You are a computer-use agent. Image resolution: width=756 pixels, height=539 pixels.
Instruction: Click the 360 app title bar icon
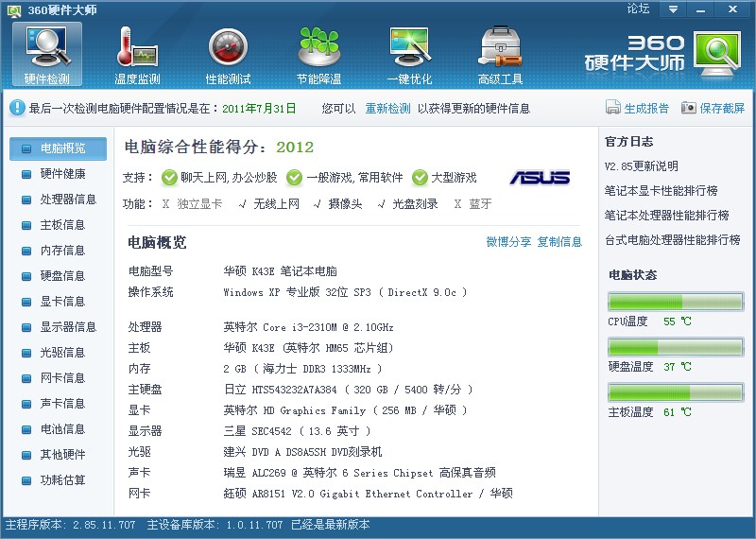14,10
